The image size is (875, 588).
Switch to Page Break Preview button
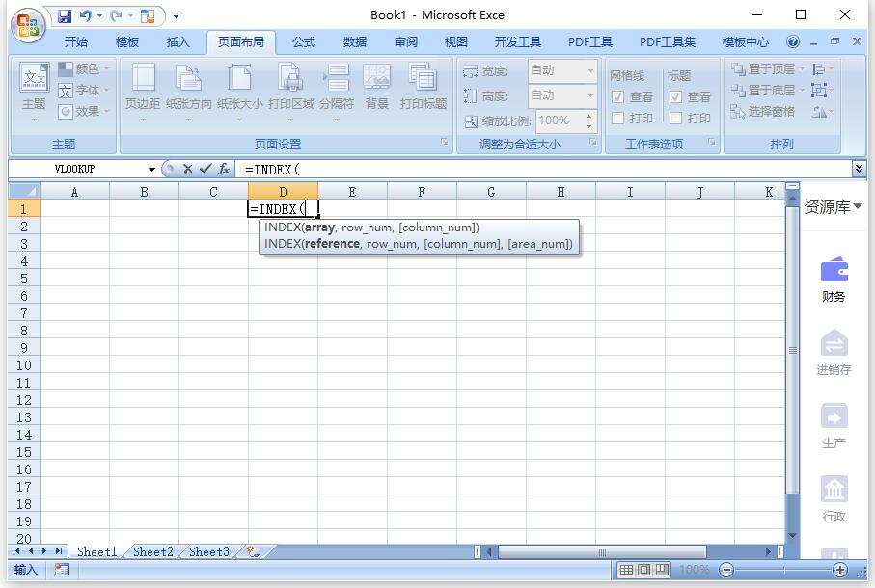click(x=662, y=570)
